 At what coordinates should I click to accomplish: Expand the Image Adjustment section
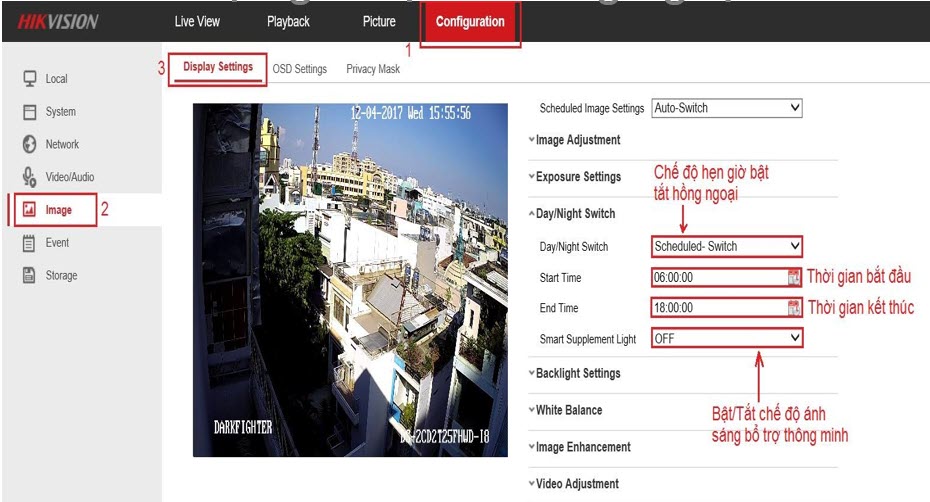pos(577,140)
